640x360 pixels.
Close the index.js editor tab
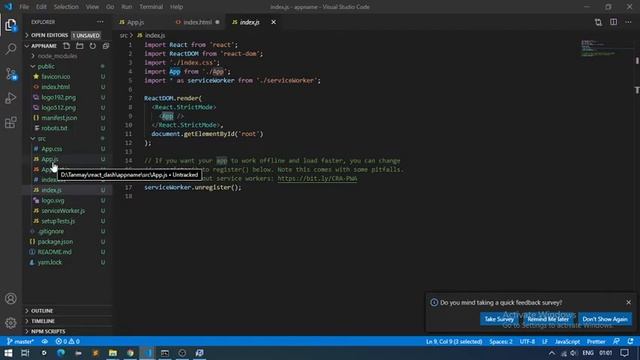[x=273, y=22]
